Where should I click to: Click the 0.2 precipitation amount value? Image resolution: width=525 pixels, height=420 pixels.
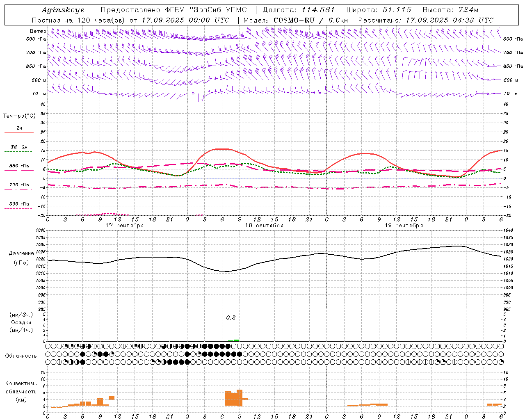[231, 317]
